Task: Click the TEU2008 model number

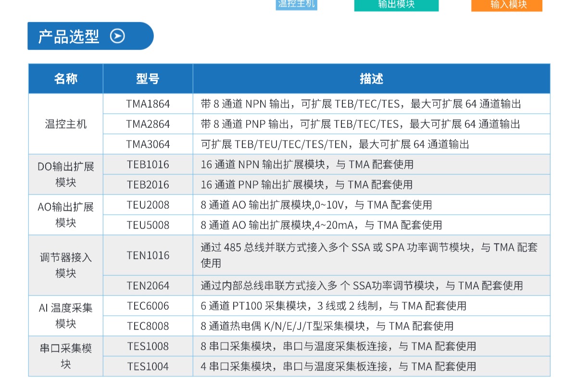Action: click(x=148, y=205)
